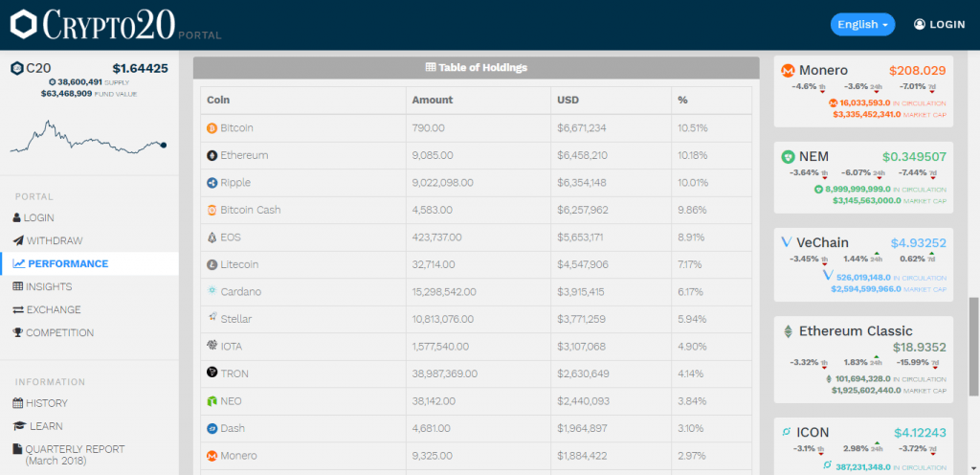Click the Ethereum USD value $6,458,210
Screen dimensions: 980x475
(582, 155)
